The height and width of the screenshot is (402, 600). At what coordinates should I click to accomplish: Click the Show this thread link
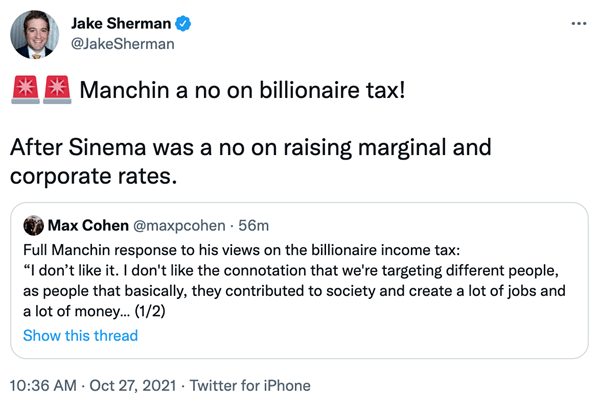tap(80, 335)
